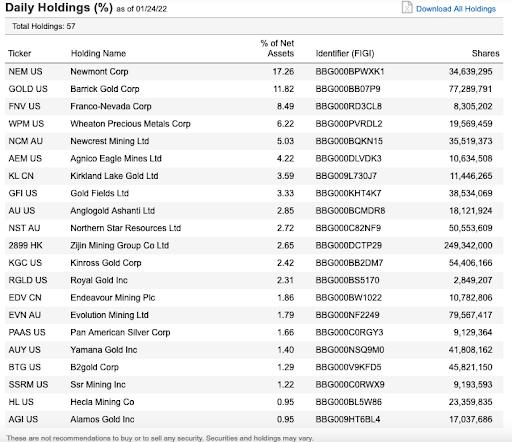This screenshot has height=442, width=512.
Task: Click the % of Net Assets header
Action: pos(277,48)
